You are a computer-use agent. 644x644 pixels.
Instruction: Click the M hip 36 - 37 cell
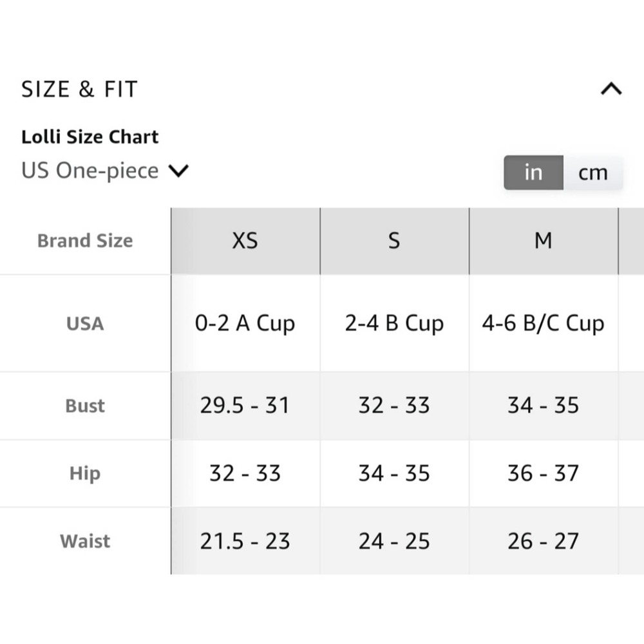(543, 473)
